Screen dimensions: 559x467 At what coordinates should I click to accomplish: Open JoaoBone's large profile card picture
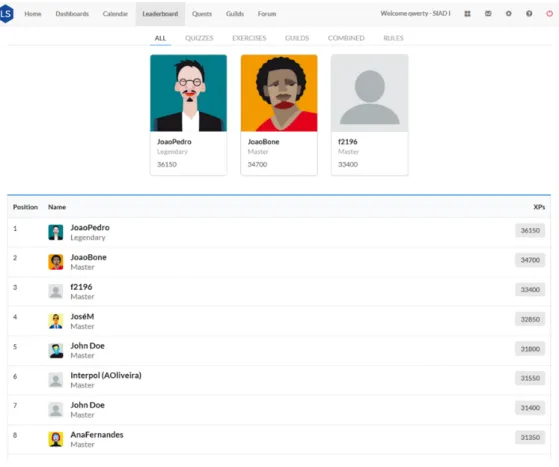point(279,93)
